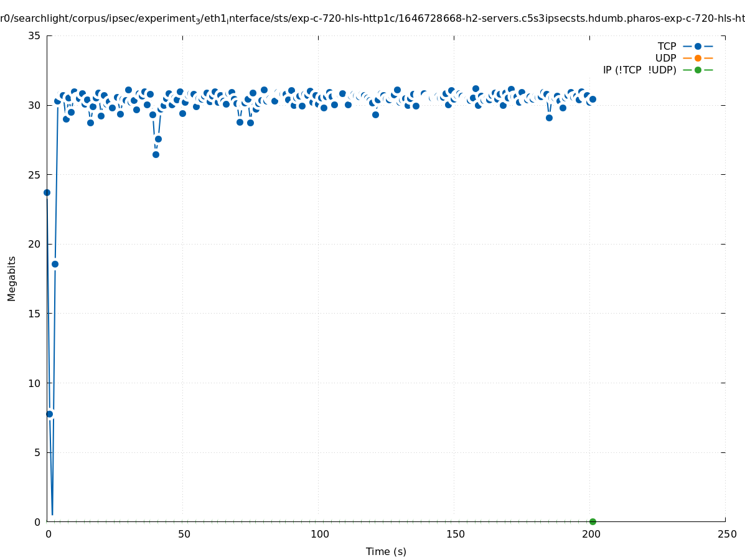Screen dimensions: 745x560
Task: Click the 100 tick label on x-axis
Action: (x=319, y=534)
